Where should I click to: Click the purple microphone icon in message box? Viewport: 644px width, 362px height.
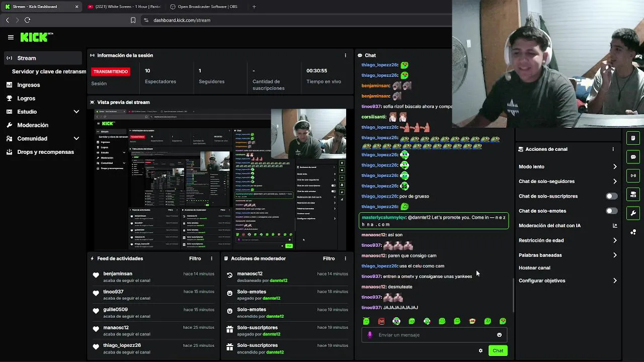370,335
